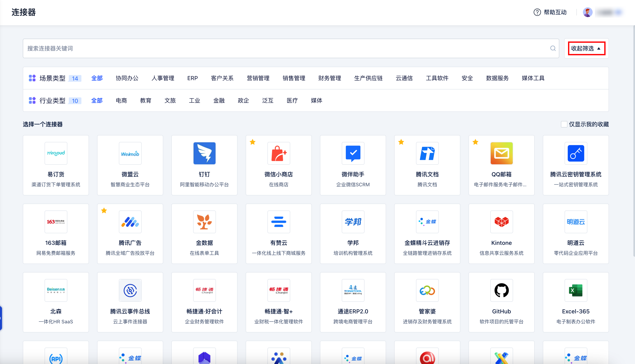Toggle favorite star on 微信小商店
The image size is (635, 364).
point(253,142)
